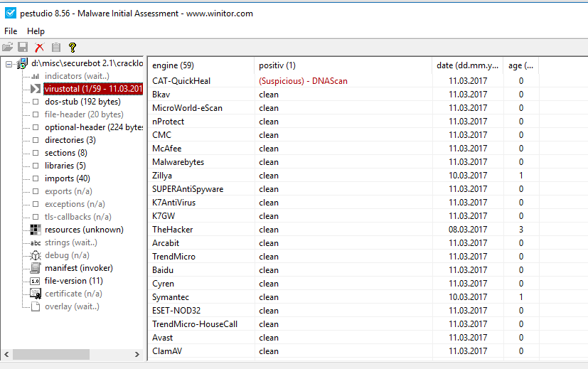Image resolution: width=588 pixels, height=369 pixels.
Task: Click the file-version 1.0 icon
Action: pos(36,281)
